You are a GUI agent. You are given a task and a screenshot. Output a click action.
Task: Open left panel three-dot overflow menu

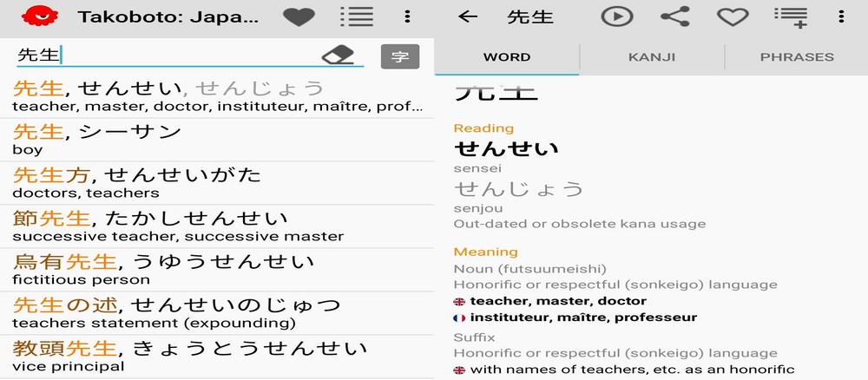pos(407,16)
